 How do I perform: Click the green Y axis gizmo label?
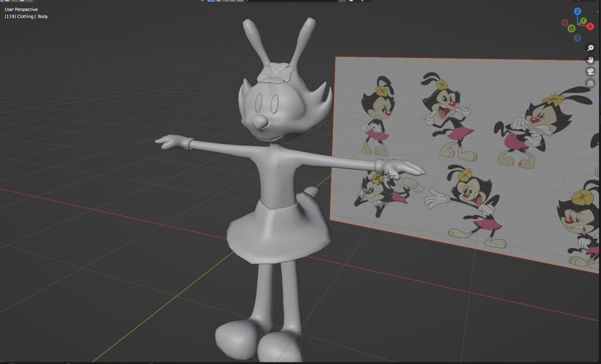click(583, 20)
